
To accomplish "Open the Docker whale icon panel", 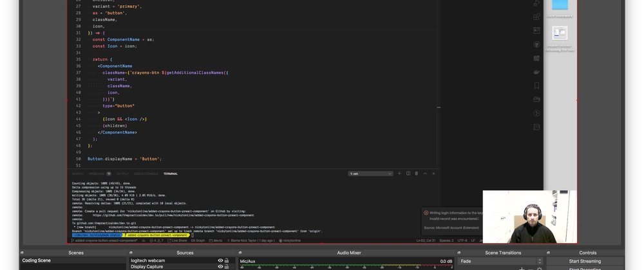I will tap(536, 72).
